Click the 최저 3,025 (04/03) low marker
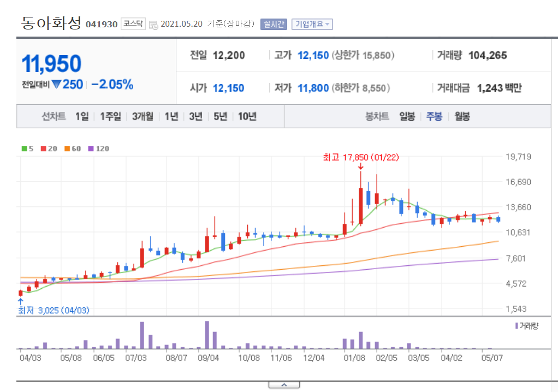The width and height of the screenshot is (558, 392). (x=54, y=311)
